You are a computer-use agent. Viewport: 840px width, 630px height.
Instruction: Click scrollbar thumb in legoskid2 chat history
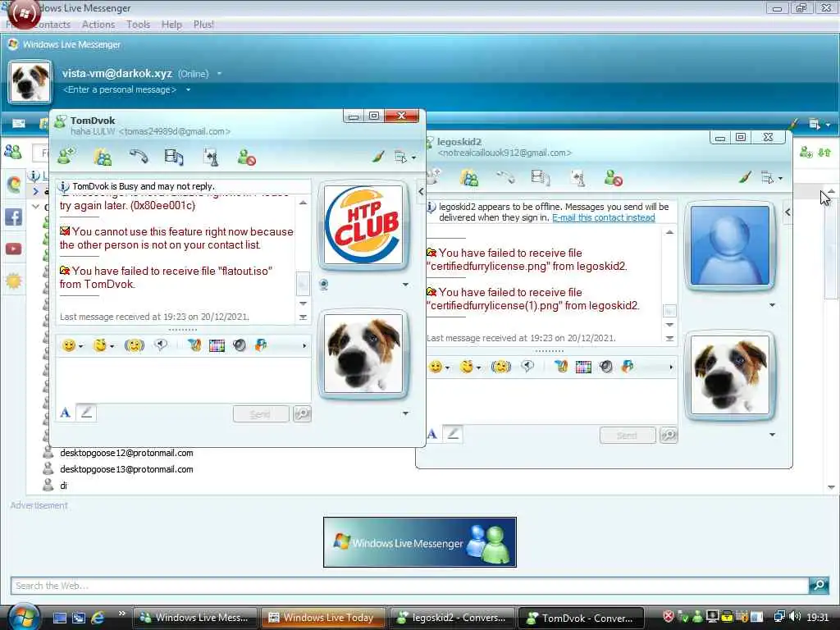click(669, 311)
